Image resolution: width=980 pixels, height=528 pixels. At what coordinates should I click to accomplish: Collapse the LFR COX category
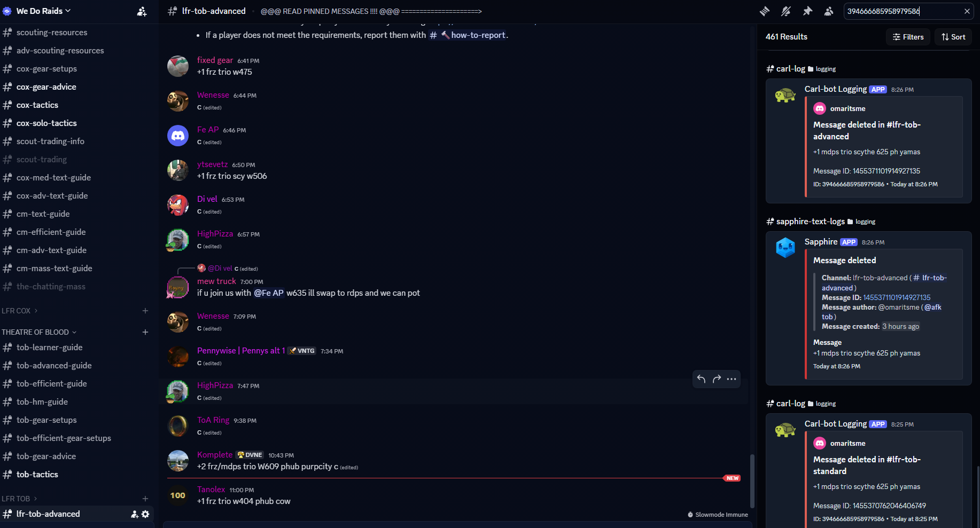18,310
